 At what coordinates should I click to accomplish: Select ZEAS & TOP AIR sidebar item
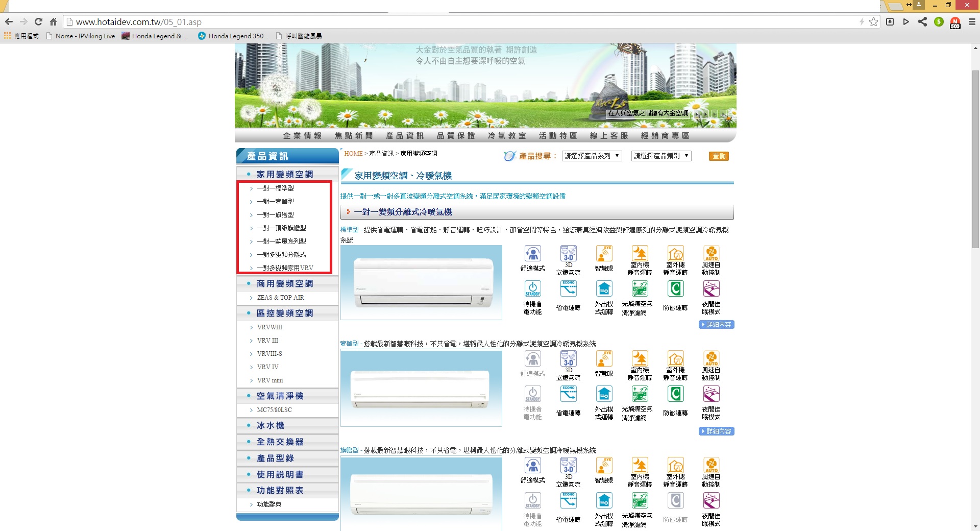click(280, 298)
